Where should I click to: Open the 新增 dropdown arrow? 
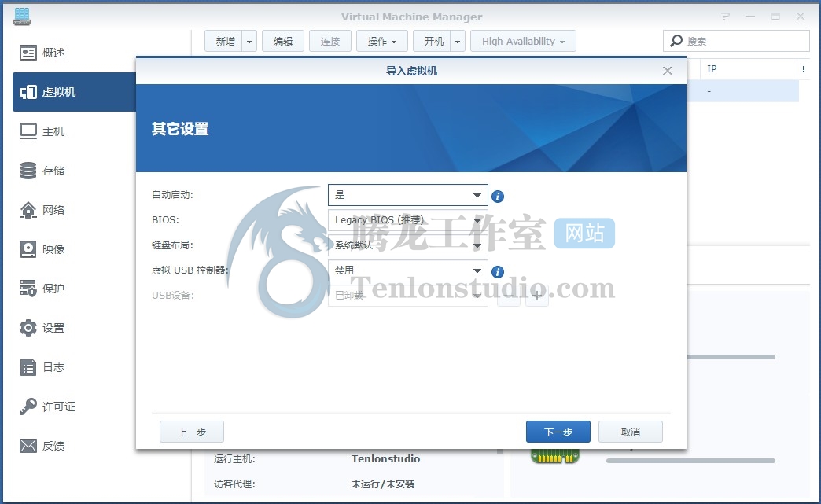(249, 42)
